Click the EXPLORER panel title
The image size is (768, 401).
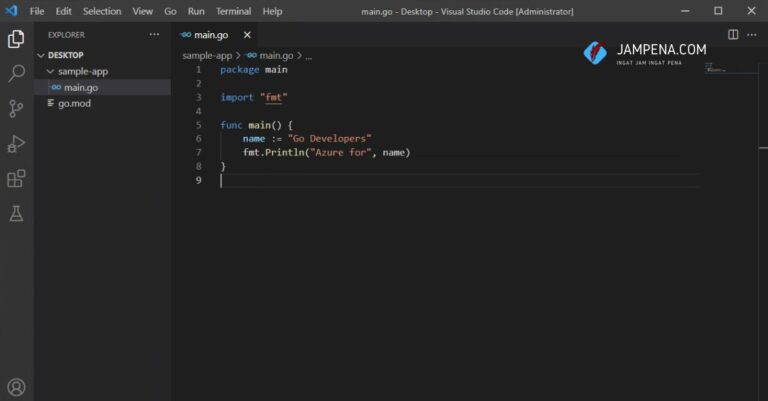[x=66, y=35]
